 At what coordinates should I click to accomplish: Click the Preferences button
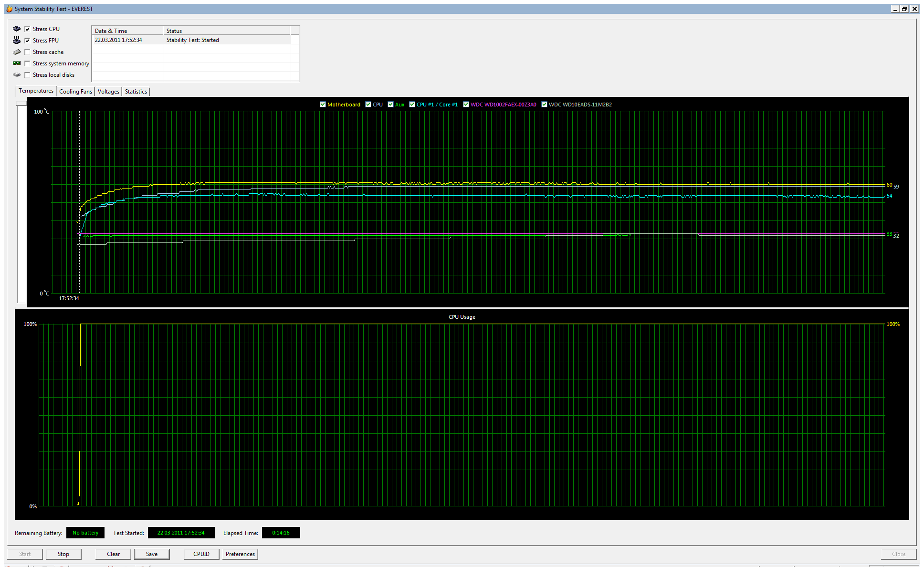coord(240,554)
